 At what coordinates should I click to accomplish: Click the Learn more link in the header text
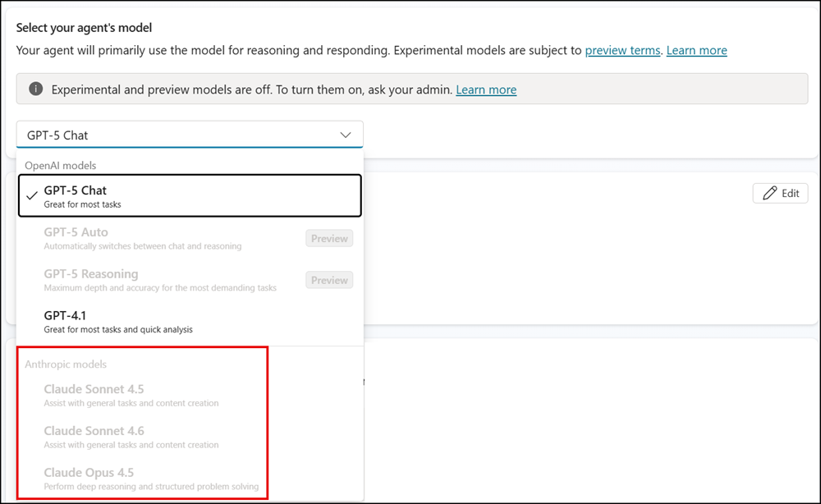[x=696, y=50]
